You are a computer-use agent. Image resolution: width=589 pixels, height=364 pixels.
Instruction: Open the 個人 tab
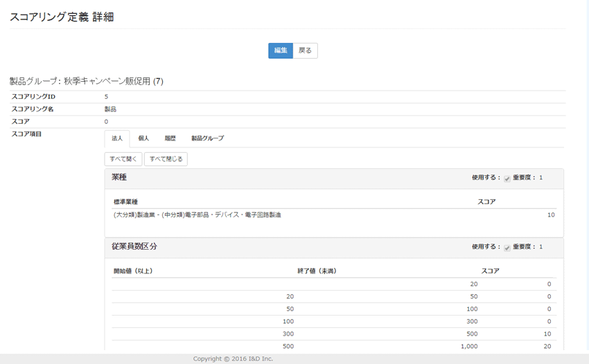click(143, 138)
